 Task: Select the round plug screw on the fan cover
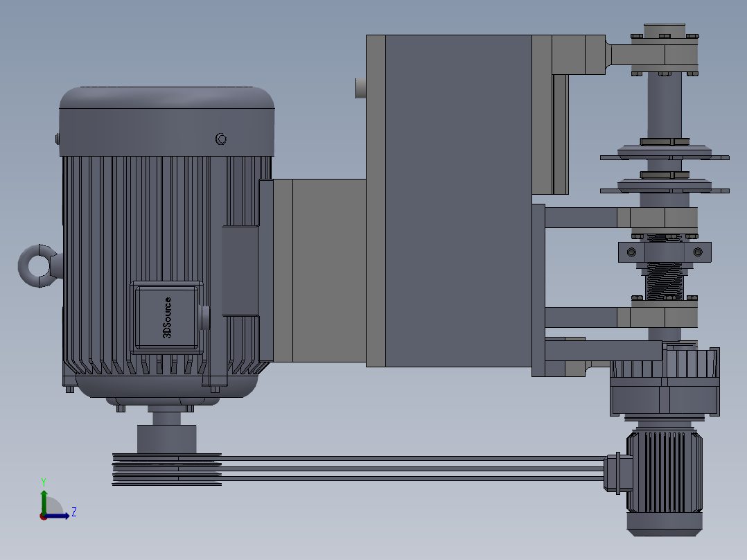[220, 139]
